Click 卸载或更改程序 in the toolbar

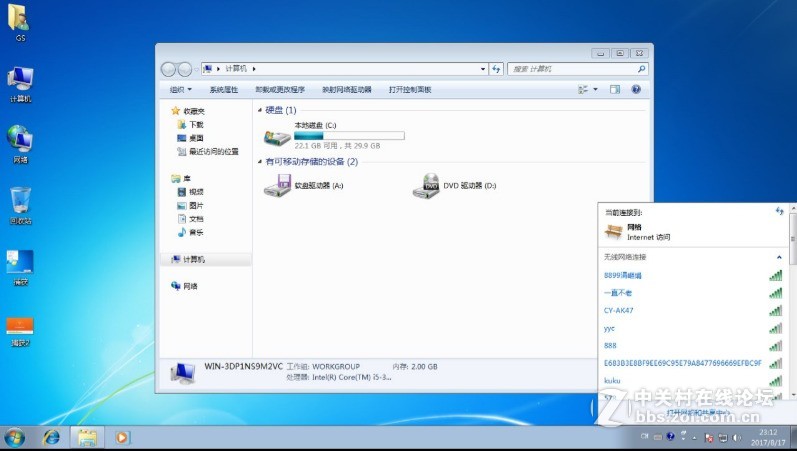pos(280,89)
